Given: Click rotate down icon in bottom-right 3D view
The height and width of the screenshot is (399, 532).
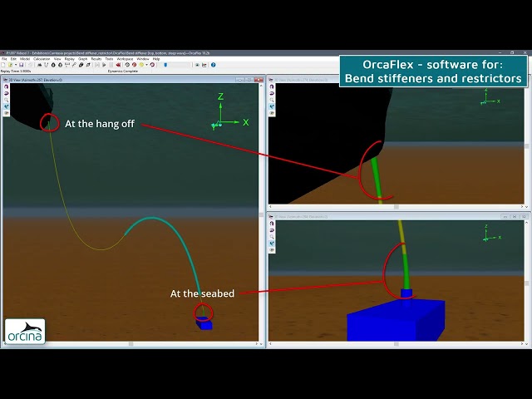Looking at the screenshot, I should point(272,230).
